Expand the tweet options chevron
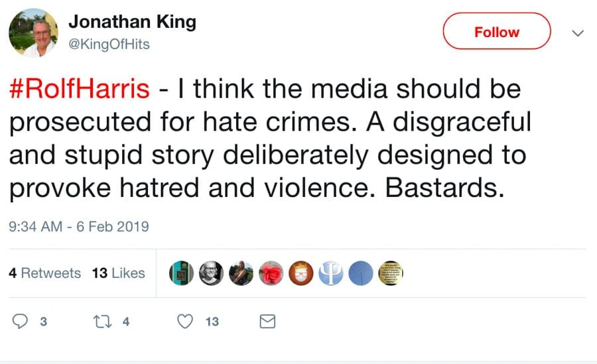The image size is (597, 364). click(x=578, y=32)
